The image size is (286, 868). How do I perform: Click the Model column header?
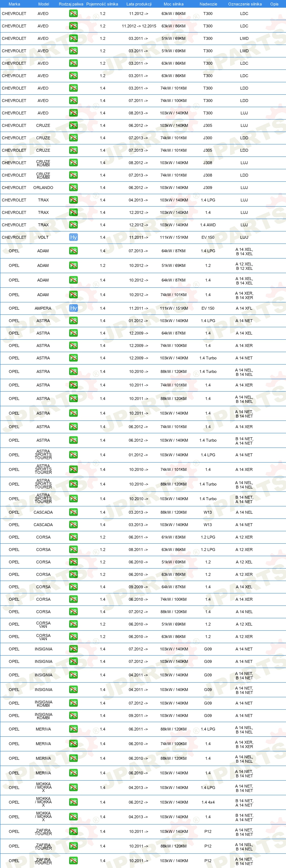[x=44, y=4]
